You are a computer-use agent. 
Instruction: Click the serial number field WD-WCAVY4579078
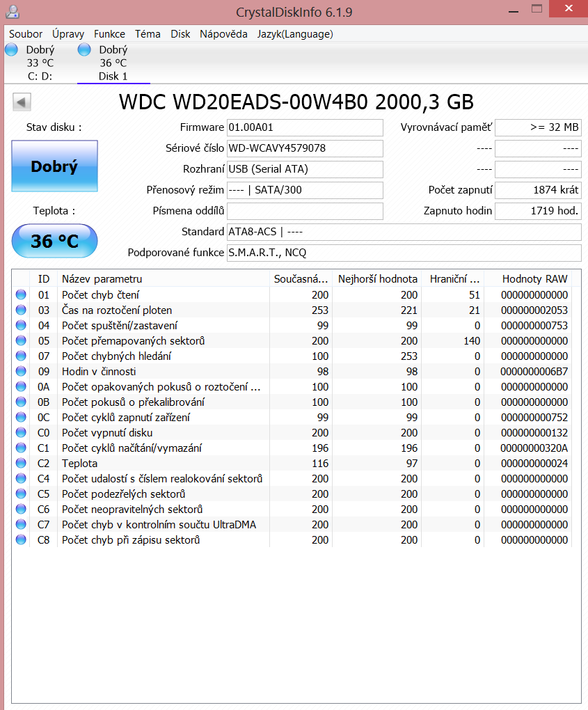(x=305, y=148)
